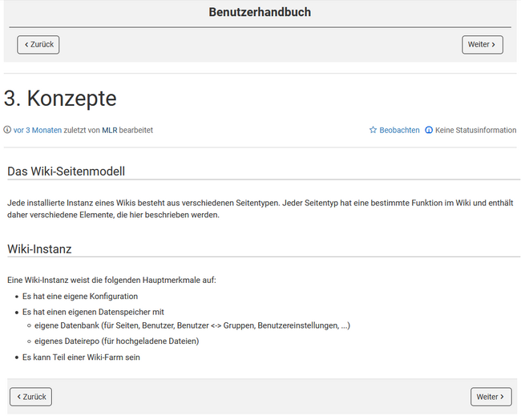The image size is (521, 420).
Task: Click the Benutzerhandbuch book title
Action: click(x=260, y=12)
